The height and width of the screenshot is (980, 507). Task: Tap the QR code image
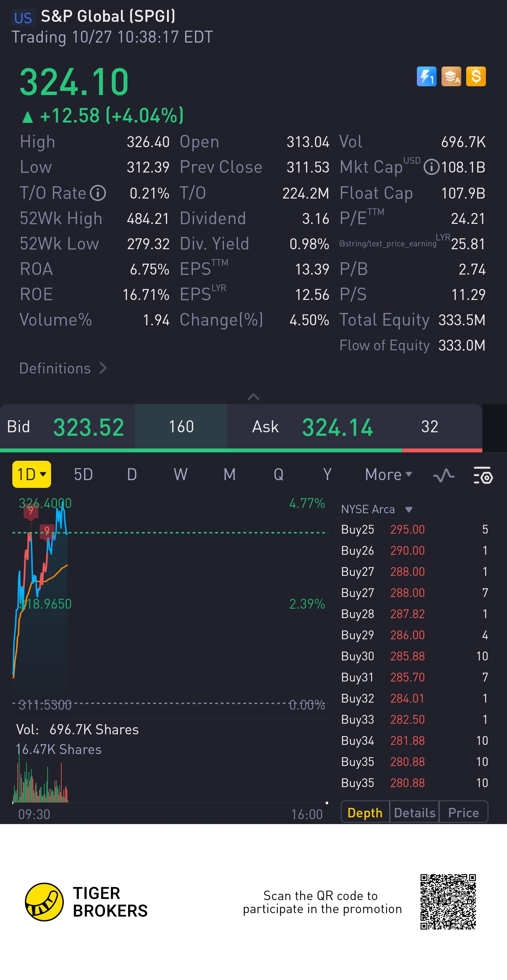448,902
